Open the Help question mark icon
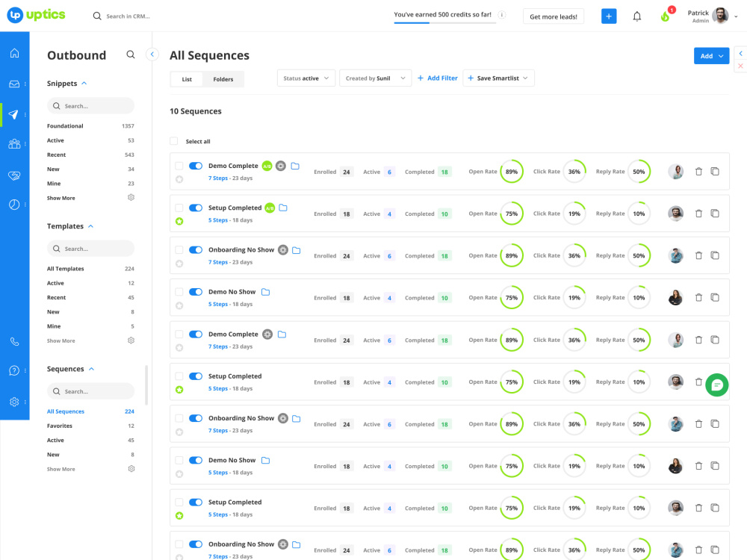Viewport: 747px width, 560px height. [14, 370]
